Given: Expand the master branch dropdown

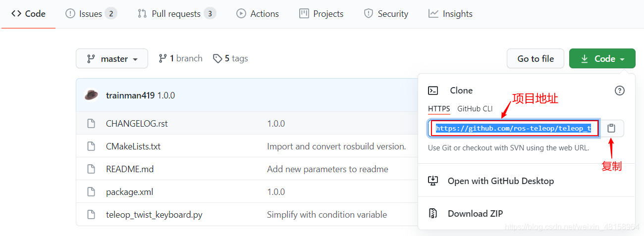Looking at the screenshot, I should [112, 58].
